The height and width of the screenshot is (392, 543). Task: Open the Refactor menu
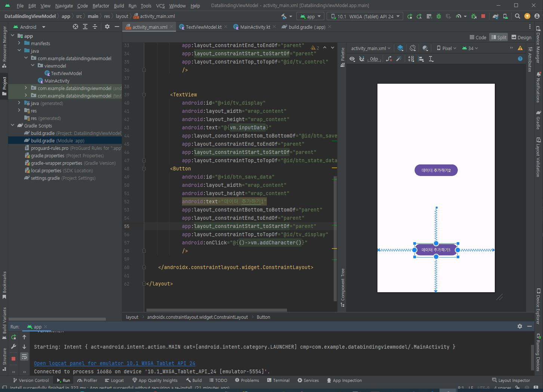101,6
